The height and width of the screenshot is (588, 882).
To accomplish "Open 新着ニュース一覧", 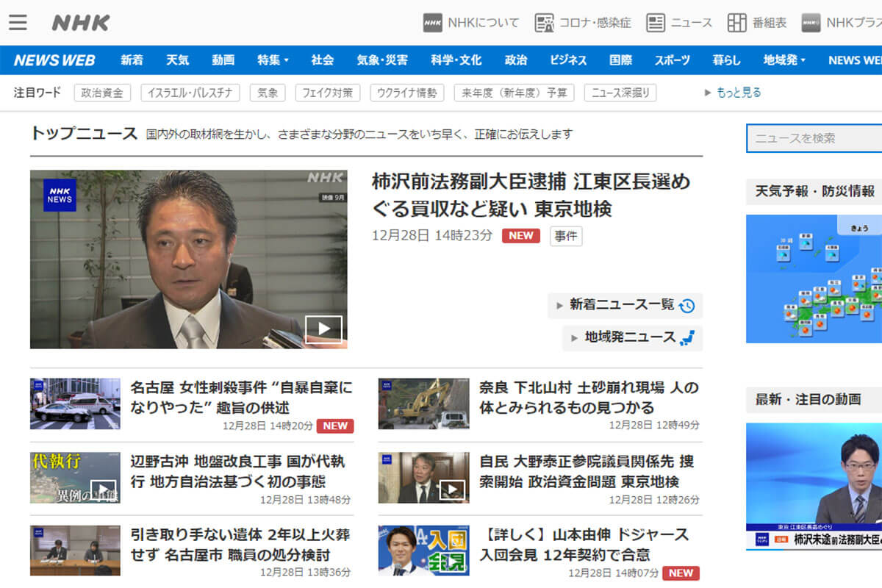I will [624, 305].
